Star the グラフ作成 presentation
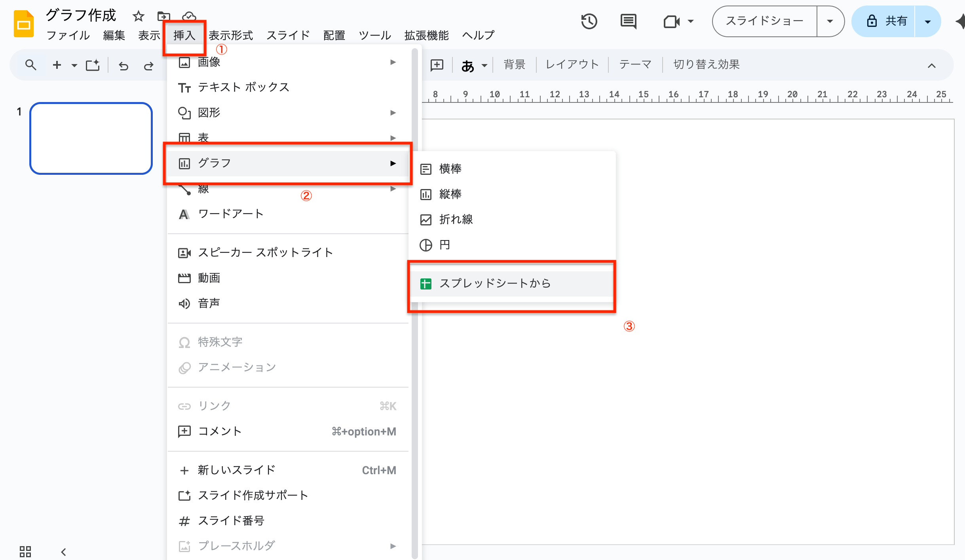 (x=138, y=16)
